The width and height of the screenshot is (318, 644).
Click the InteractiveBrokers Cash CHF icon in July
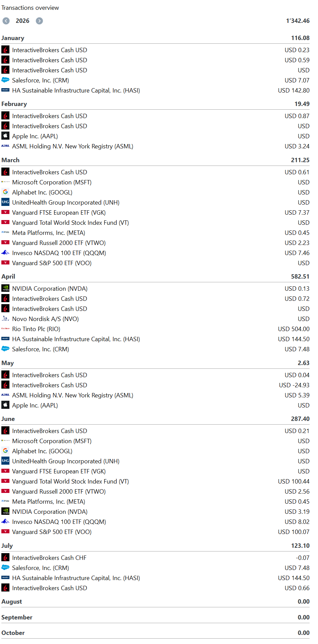(x=5, y=558)
